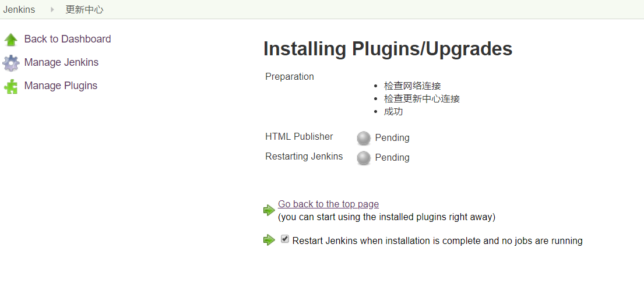Click the green puzzle piece plugin icon
Image resolution: width=644 pixels, height=283 pixels.
click(11, 87)
